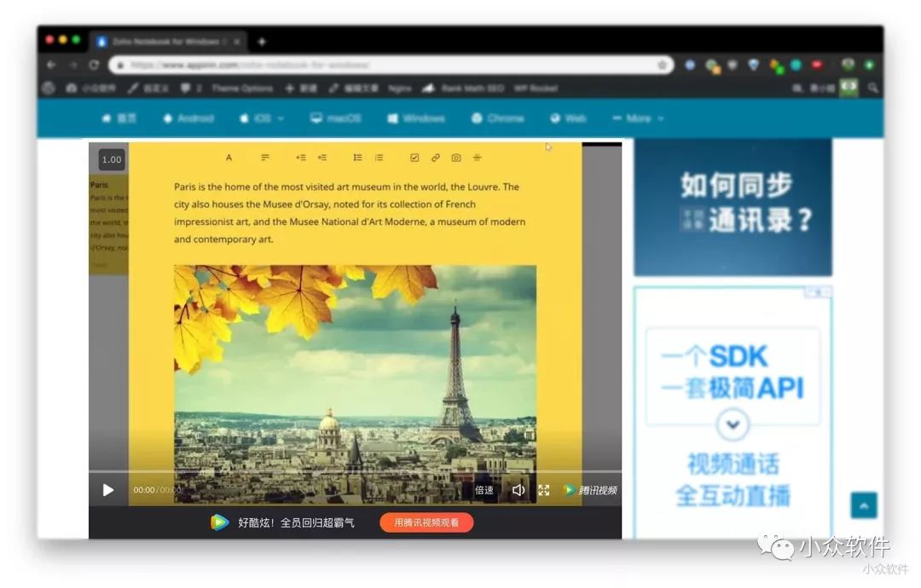The height and width of the screenshot is (588, 921).
Task: Select Windows in the site navigation
Action: click(x=415, y=118)
